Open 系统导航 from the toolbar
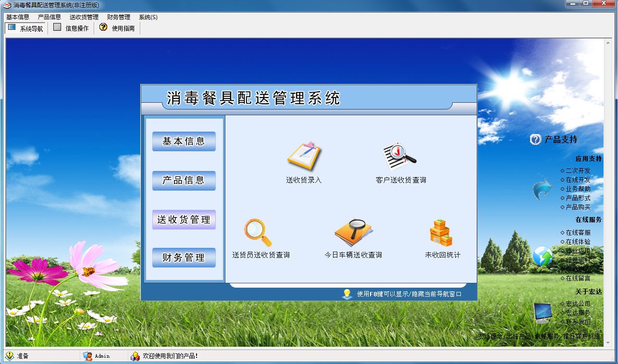This screenshot has height=364, width=618. pyautogui.click(x=25, y=28)
